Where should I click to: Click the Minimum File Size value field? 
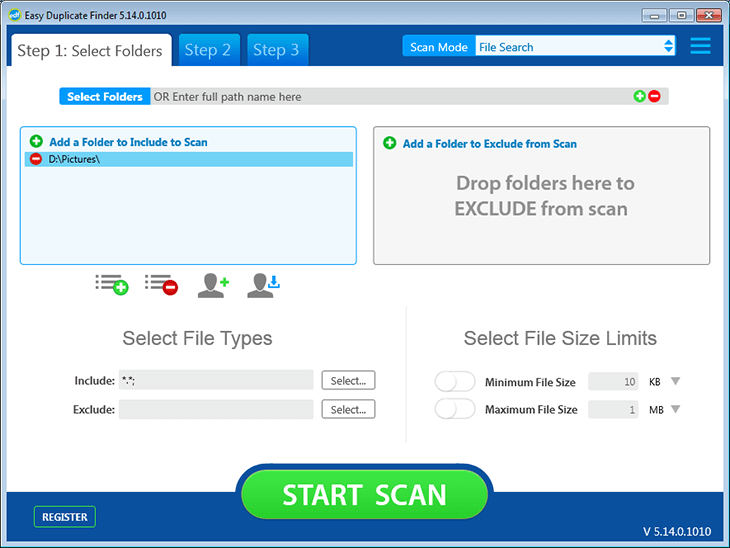pyautogui.click(x=613, y=382)
